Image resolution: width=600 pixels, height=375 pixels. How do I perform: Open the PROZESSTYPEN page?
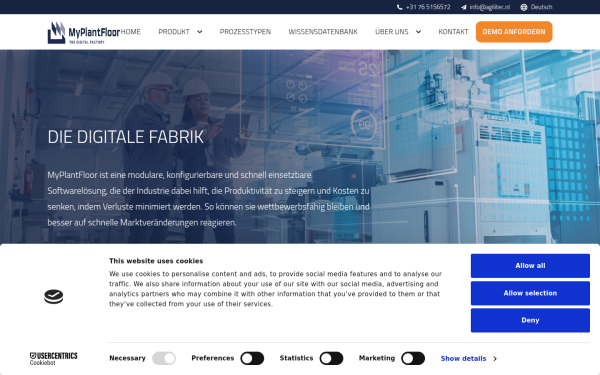[x=245, y=32]
